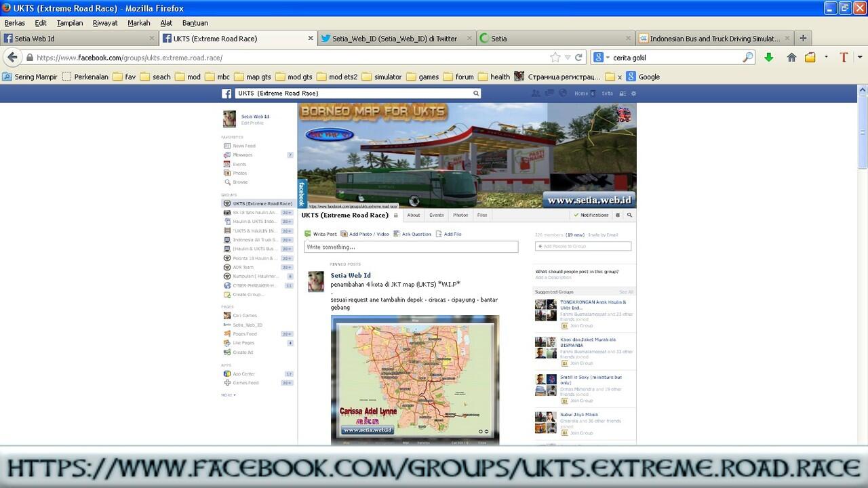This screenshot has height=488, width=868.
Task: Click See All suggested groups
Action: point(626,292)
